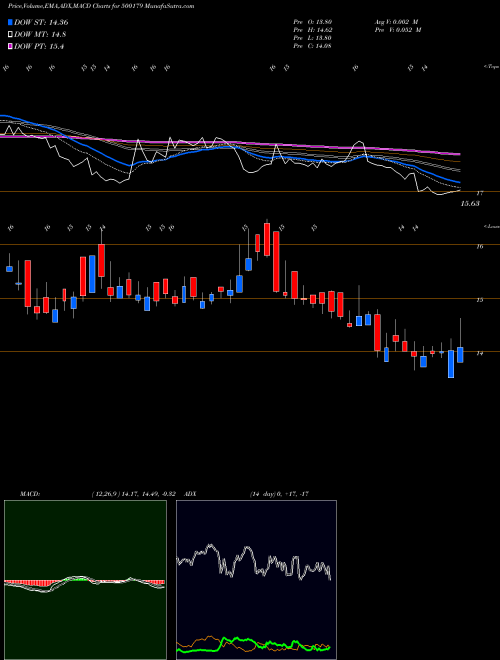Image resolution: width=500 pixels, height=660 pixels.
Task: Click the blue DOW ST legend swatch
Action: coord(11,22)
